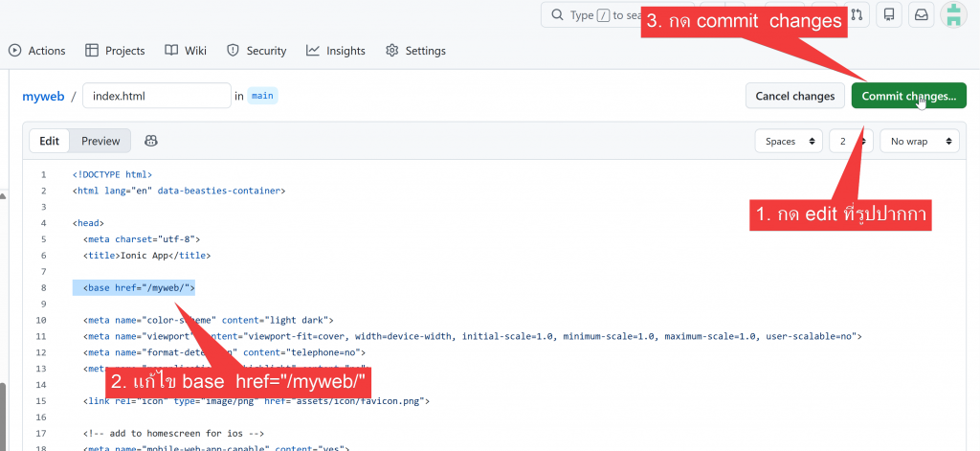The height and width of the screenshot is (451, 980).
Task: Open the Actions tab
Action: (37, 51)
